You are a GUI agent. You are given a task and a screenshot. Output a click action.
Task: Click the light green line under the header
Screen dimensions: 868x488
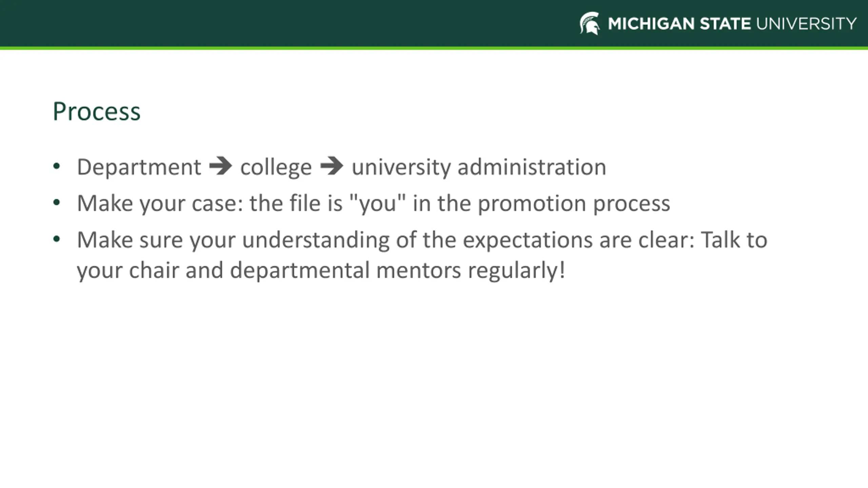pos(434,48)
